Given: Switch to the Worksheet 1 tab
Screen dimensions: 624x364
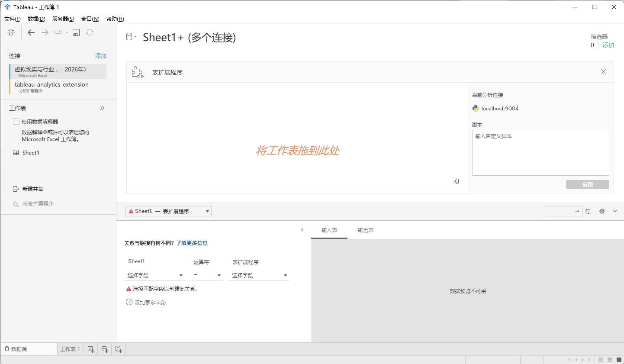Looking at the screenshot, I should click(70, 349).
